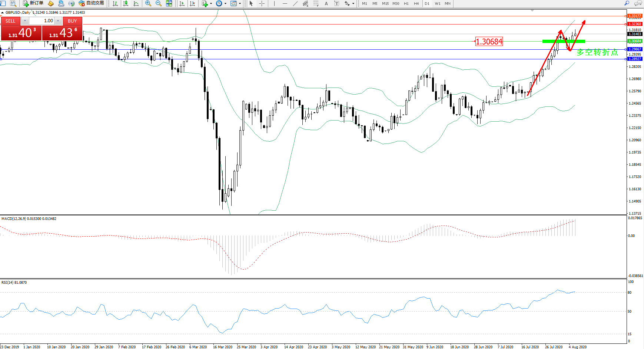Viewport: 644px width, 349px height.
Task: Click the Zoom In magnifier icon
Action: click(148, 3)
